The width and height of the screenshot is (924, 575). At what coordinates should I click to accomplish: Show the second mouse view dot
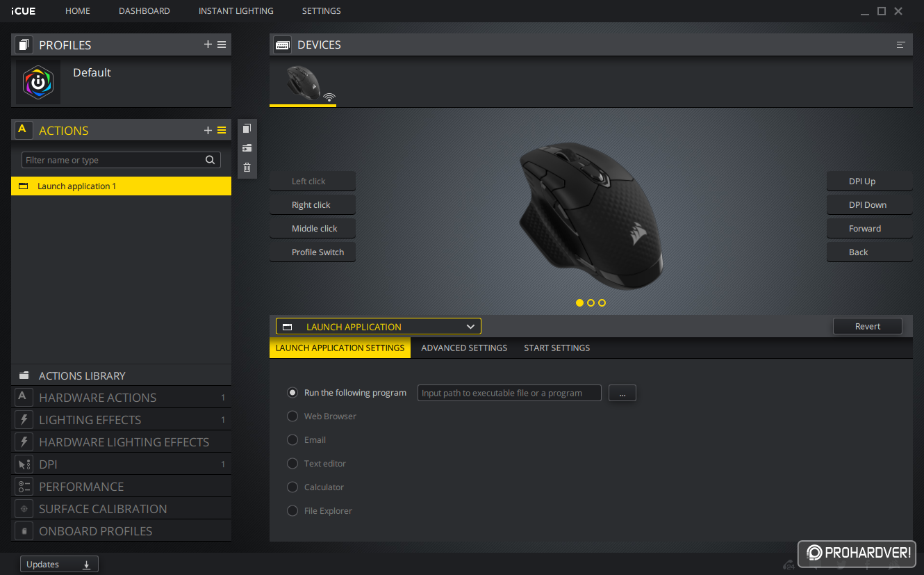click(x=591, y=302)
